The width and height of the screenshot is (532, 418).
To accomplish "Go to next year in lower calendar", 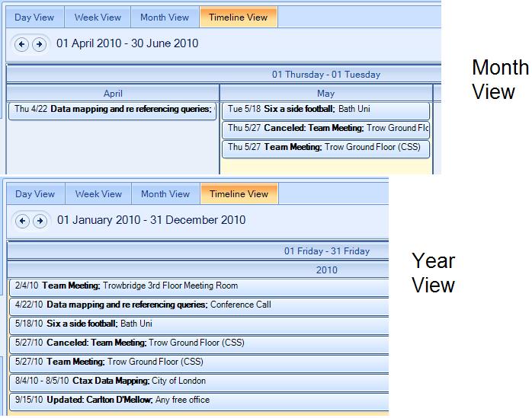I will [40, 221].
